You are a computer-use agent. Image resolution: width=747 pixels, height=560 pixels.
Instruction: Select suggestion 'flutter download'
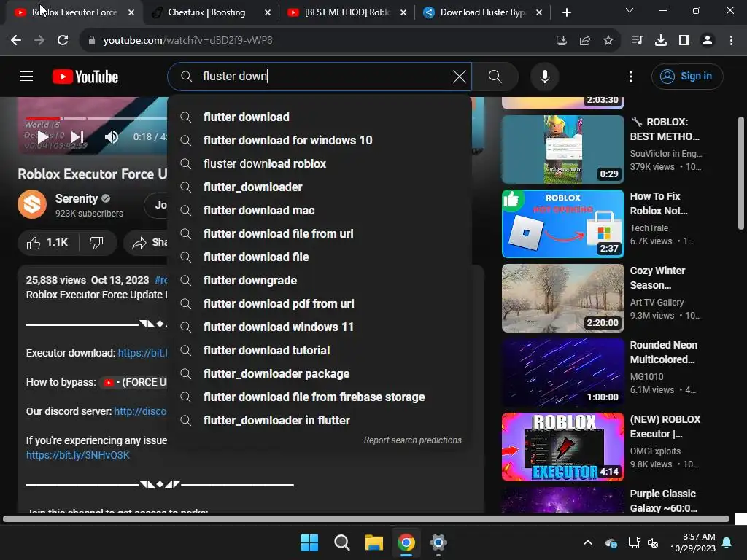320,117
